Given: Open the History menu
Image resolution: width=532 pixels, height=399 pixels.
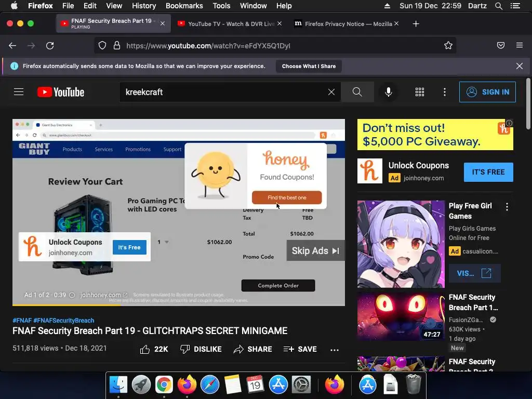Looking at the screenshot, I should 144,6.
